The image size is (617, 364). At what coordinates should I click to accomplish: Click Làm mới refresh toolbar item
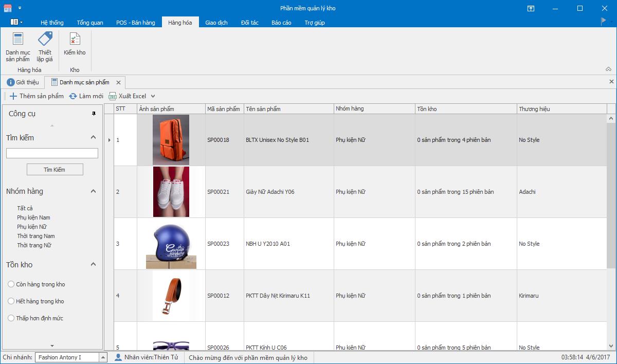point(86,96)
